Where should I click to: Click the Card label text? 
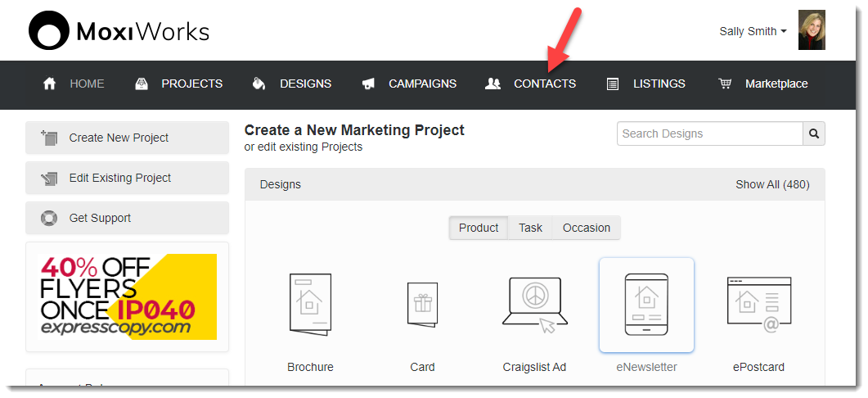[422, 367]
